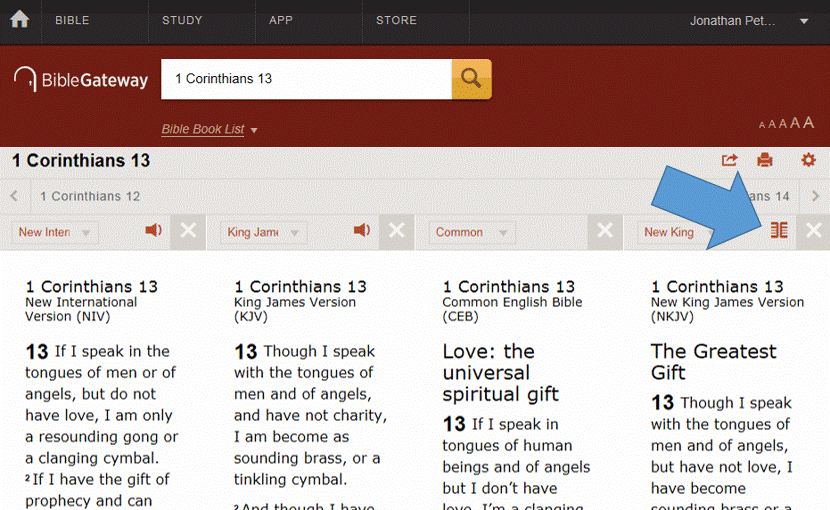Close the New King James Version column
The width and height of the screenshot is (830, 510).
(814, 232)
